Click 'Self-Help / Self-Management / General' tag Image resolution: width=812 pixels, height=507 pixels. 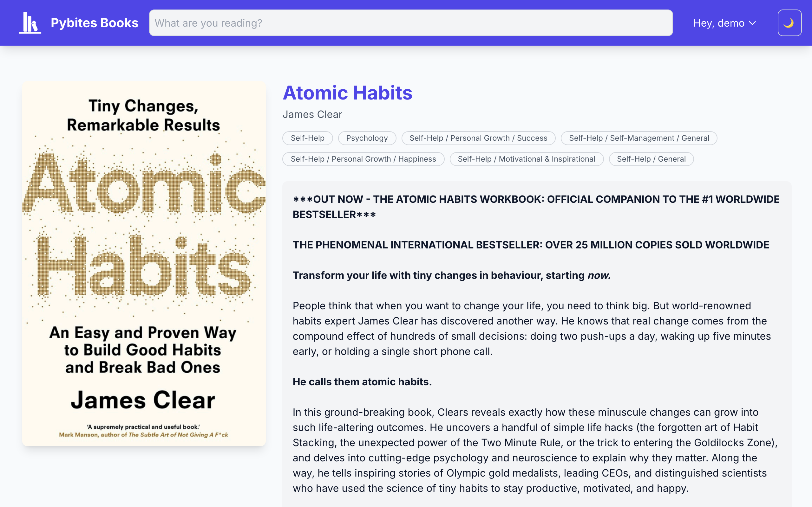[639, 138]
